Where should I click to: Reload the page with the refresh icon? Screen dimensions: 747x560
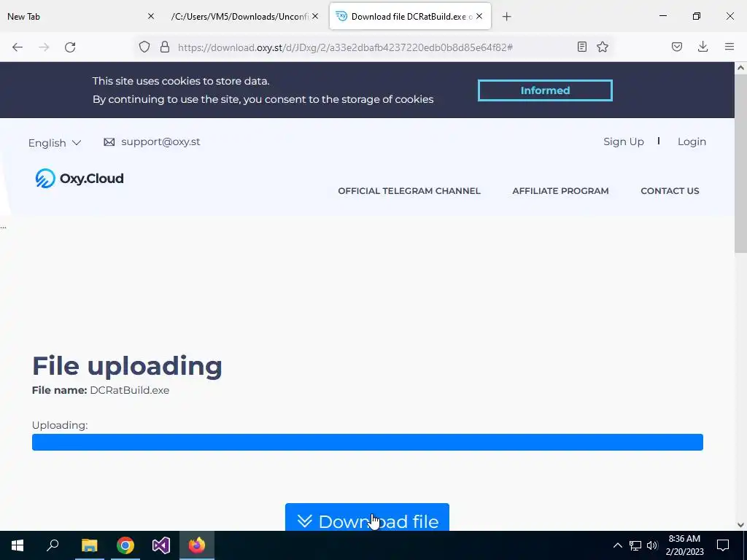click(x=70, y=47)
